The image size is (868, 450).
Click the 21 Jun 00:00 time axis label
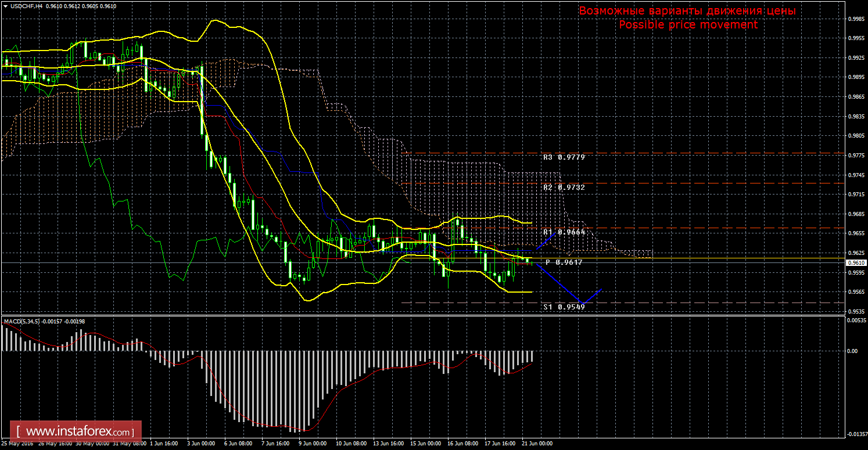537,444
